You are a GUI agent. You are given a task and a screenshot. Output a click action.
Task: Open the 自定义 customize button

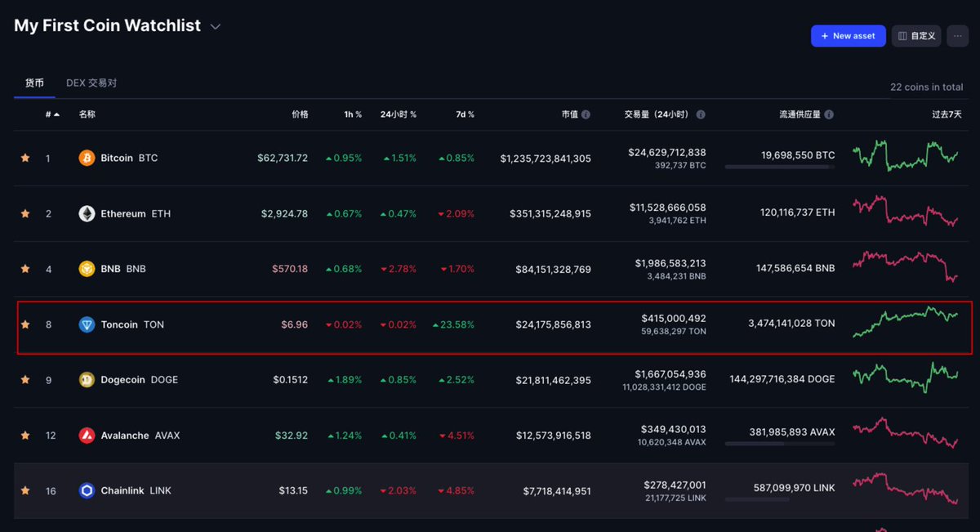(916, 36)
